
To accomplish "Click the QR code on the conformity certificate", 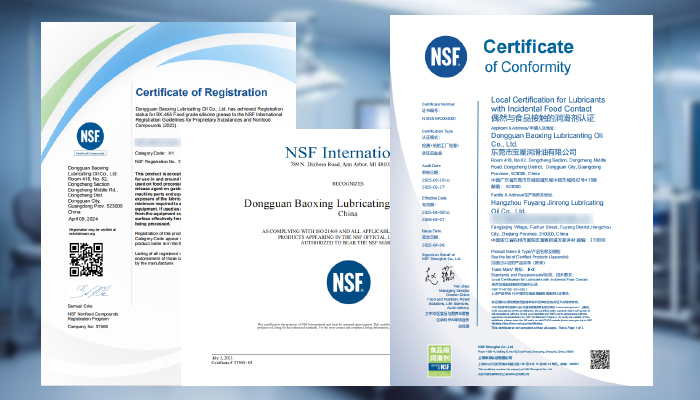I will [x=600, y=359].
